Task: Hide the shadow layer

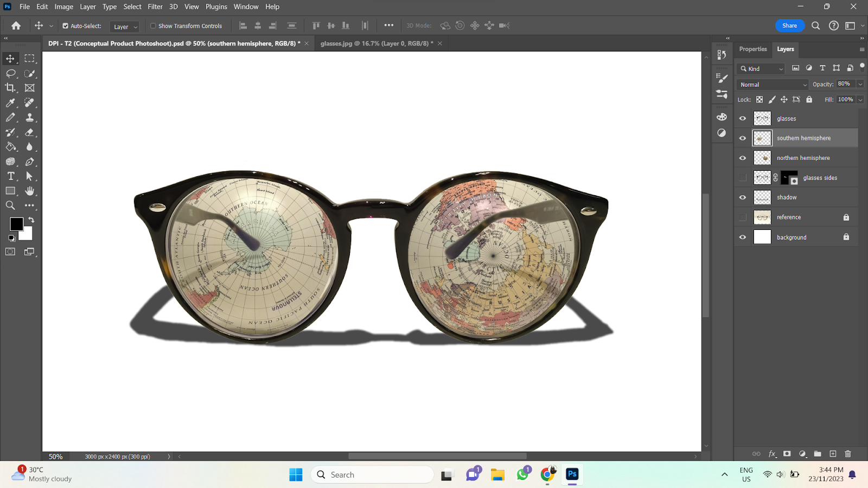Action: [743, 197]
